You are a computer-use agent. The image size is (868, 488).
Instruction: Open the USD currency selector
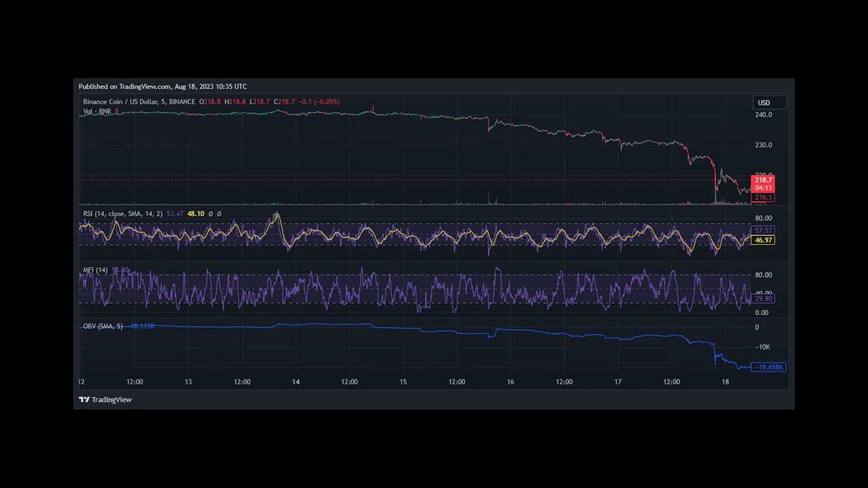770,103
